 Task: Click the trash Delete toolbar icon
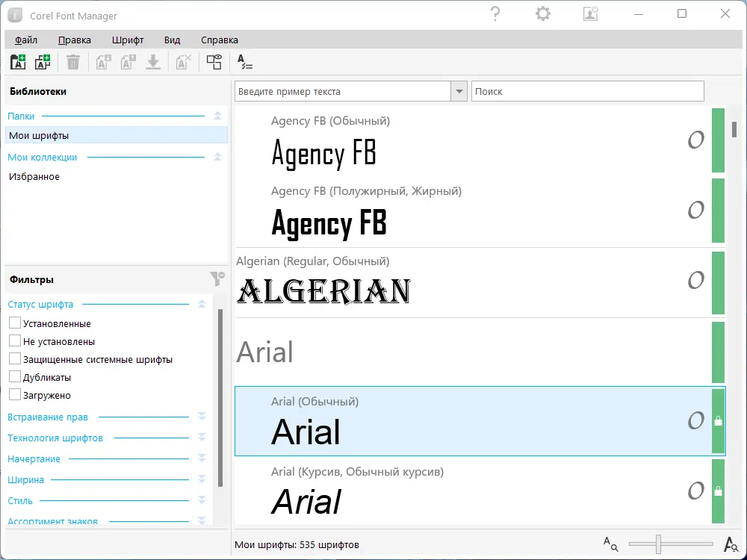pyautogui.click(x=73, y=62)
